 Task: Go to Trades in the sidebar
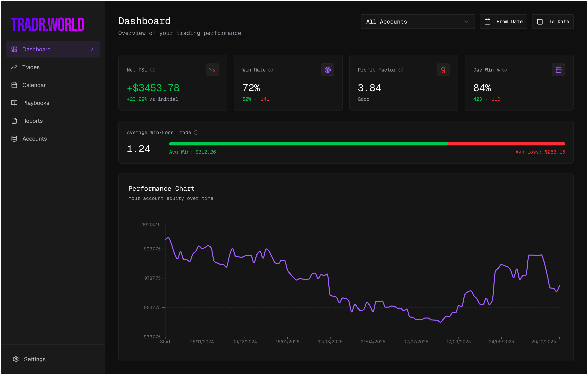point(31,67)
